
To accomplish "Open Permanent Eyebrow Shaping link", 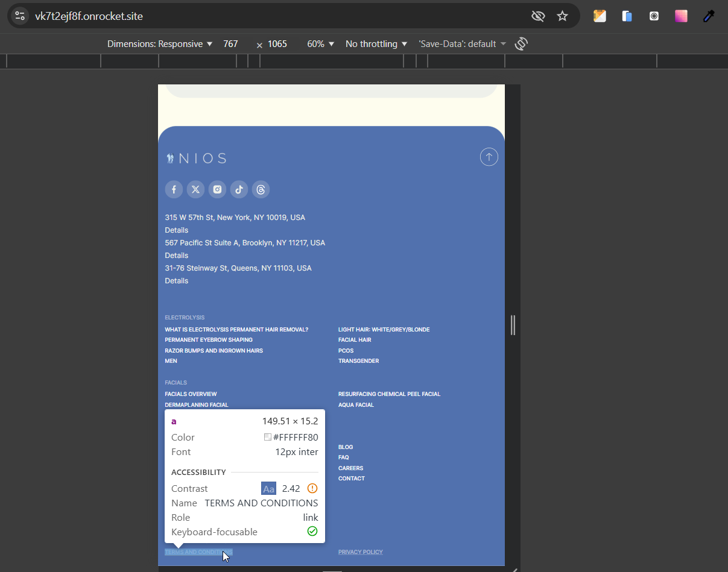I will coord(209,340).
